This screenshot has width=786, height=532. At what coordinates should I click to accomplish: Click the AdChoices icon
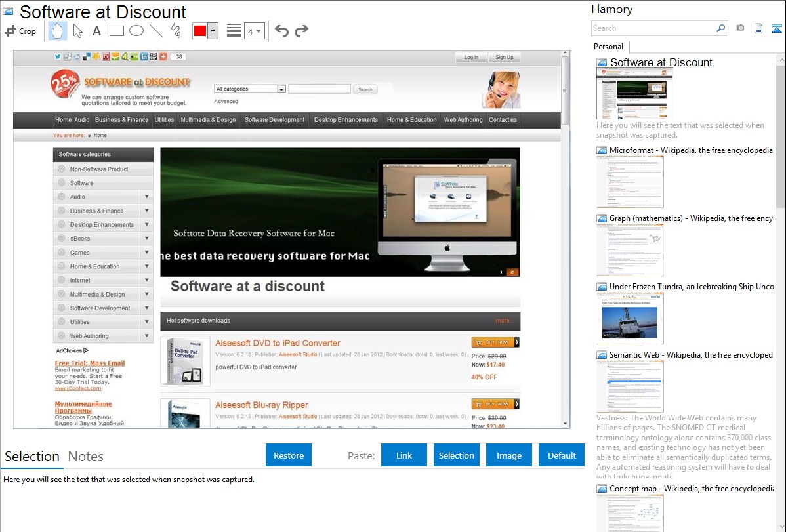[86, 350]
